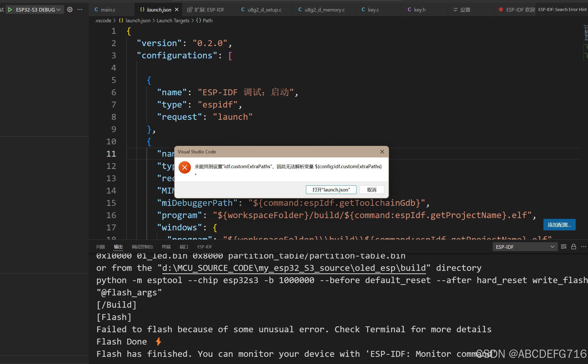Change output channel from ESP-IDF dropdown
This screenshot has width=588, height=364.
tap(525, 247)
